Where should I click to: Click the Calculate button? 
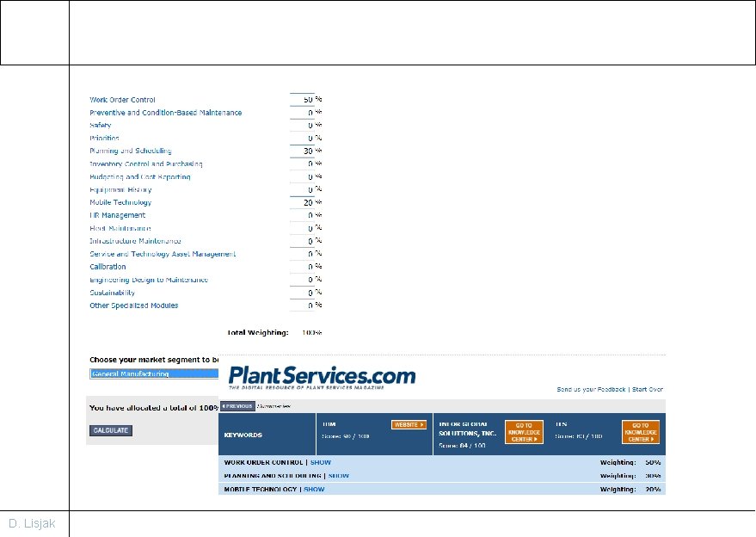(110, 430)
